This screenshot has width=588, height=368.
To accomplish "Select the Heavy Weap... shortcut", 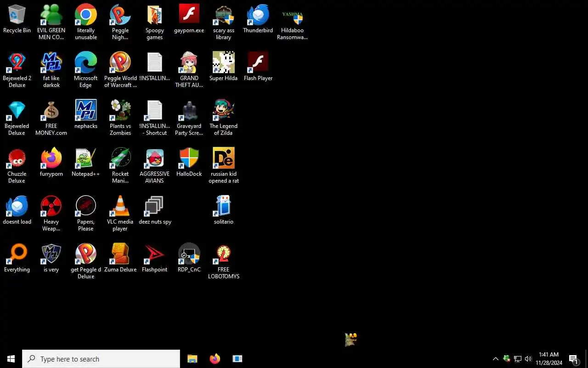I will (51, 213).
